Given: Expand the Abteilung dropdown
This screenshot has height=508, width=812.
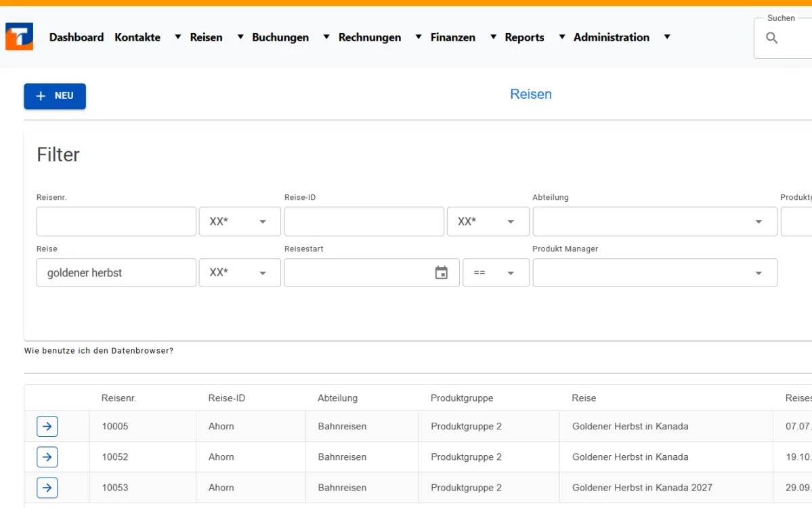Looking at the screenshot, I should tap(758, 221).
